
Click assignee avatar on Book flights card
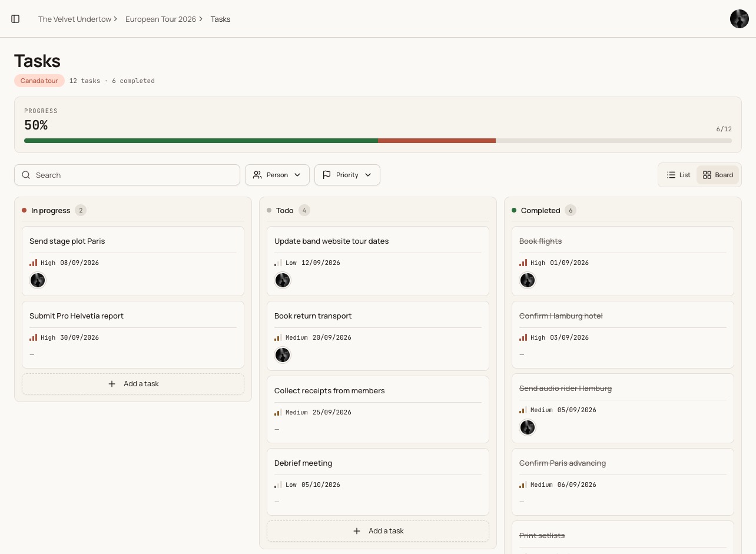tap(528, 280)
